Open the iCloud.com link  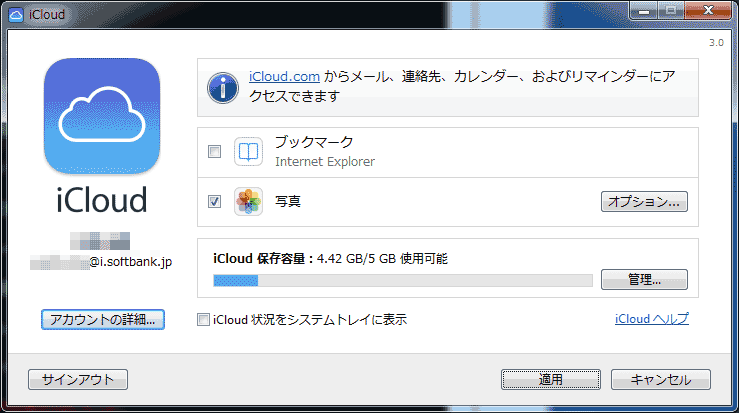tap(284, 78)
